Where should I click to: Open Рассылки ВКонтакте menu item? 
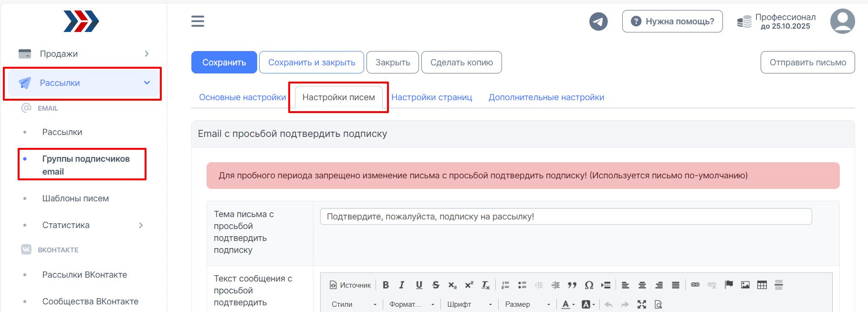(x=84, y=275)
